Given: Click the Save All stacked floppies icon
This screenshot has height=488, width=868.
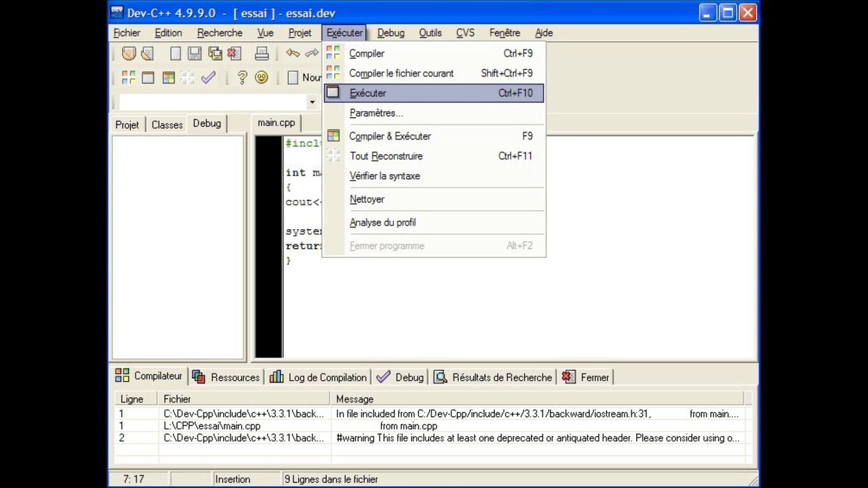Looking at the screenshot, I should pyautogui.click(x=215, y=54).
